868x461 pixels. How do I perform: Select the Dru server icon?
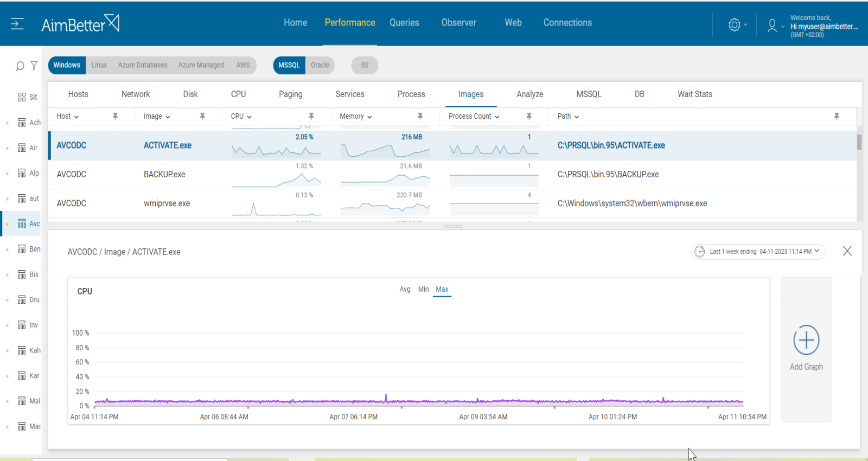coord(22,300)
